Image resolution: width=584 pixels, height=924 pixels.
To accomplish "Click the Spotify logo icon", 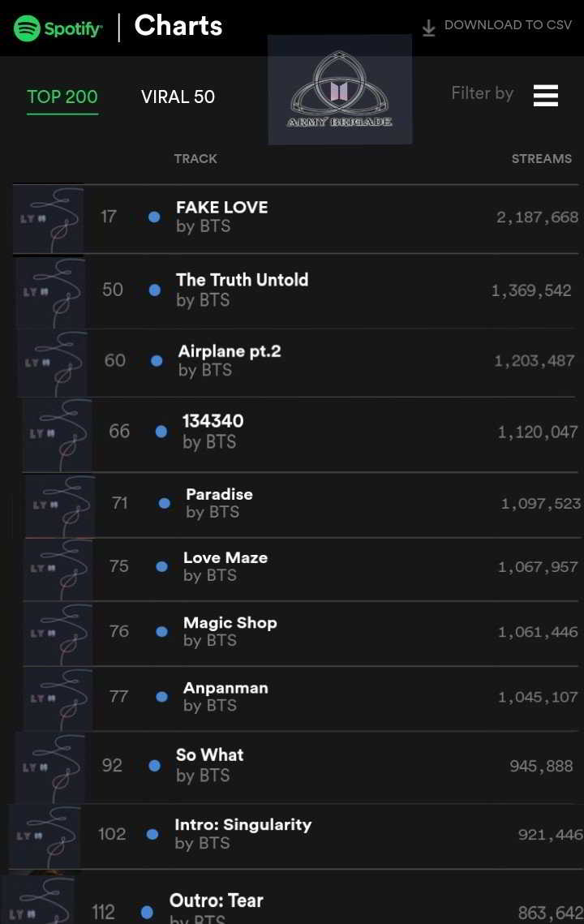I will click(26, 28).
